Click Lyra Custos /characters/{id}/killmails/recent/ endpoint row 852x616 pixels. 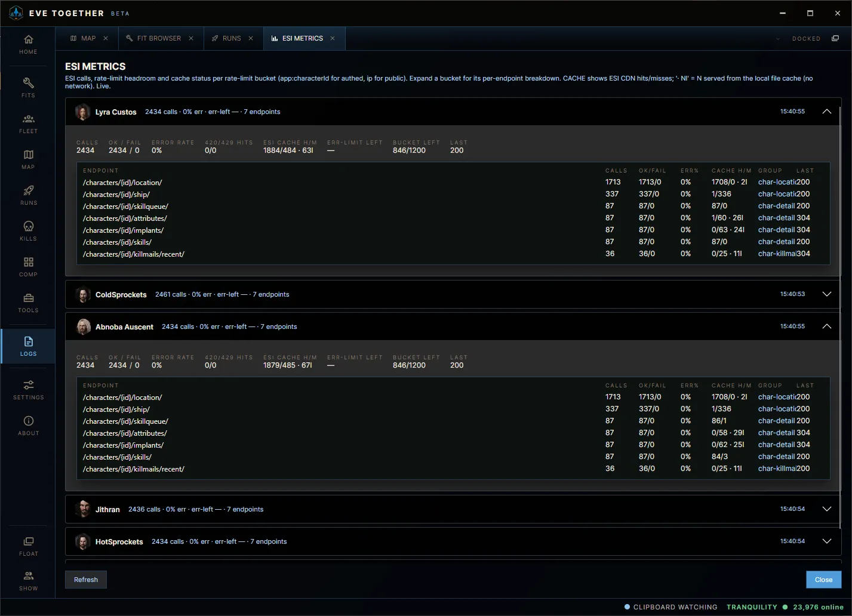(x=453, y=254)
